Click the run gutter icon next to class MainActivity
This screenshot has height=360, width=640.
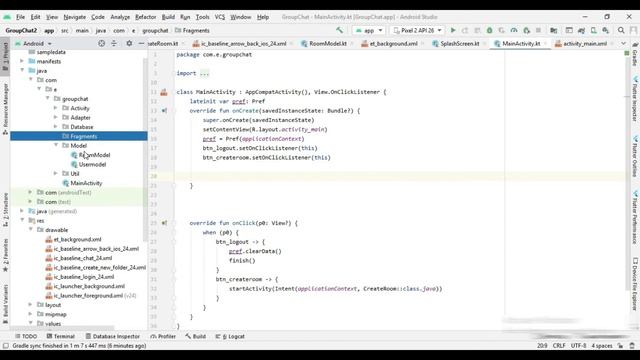pos(164,92)
